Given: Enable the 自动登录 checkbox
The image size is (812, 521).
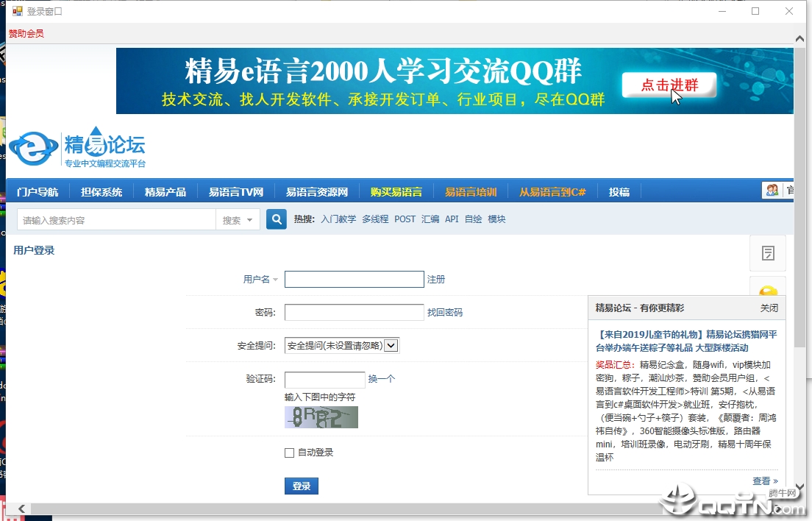Looking at the screenshot, I should 289,453.
